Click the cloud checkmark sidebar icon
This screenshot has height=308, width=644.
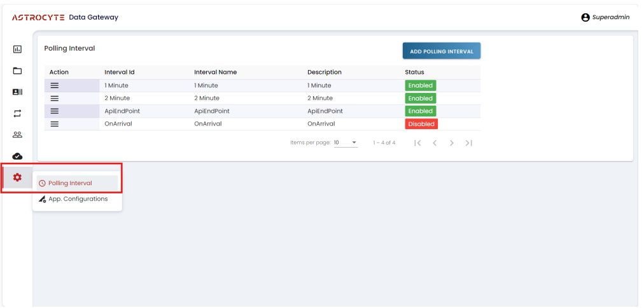coord(17,156)
